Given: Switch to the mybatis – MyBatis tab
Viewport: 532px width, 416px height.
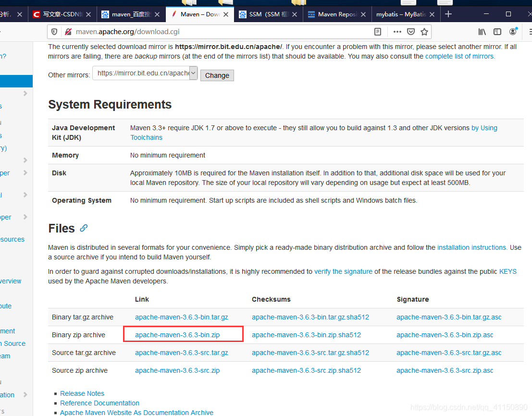Looking at the screenshot, I should click(406, 14).
